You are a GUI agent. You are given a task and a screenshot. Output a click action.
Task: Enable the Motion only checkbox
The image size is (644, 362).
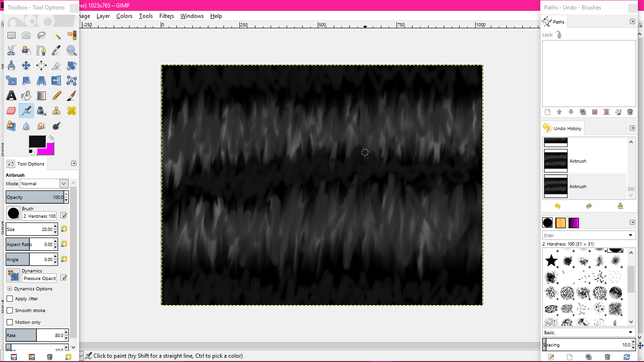[x=10, y=322]
